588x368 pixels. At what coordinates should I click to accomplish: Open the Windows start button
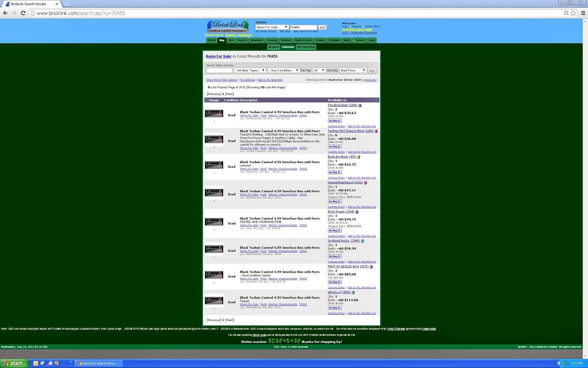click(14, 363)
